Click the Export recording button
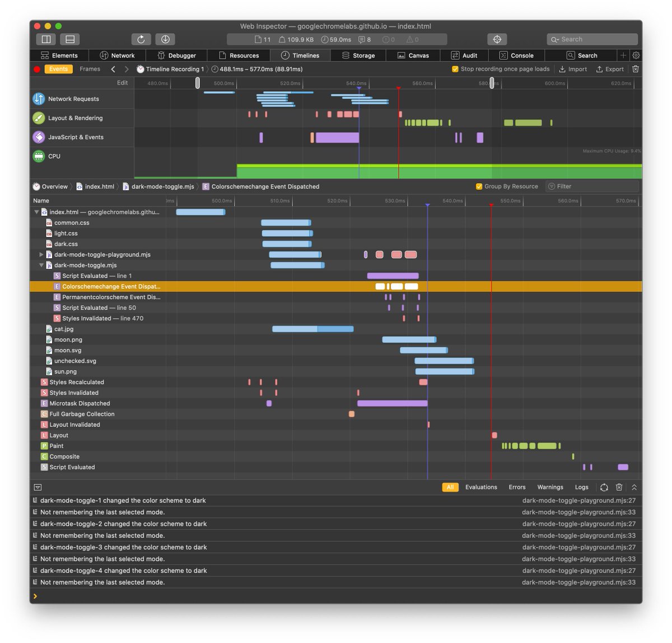Viewport: 672px width, 643px height. (610, 69)
